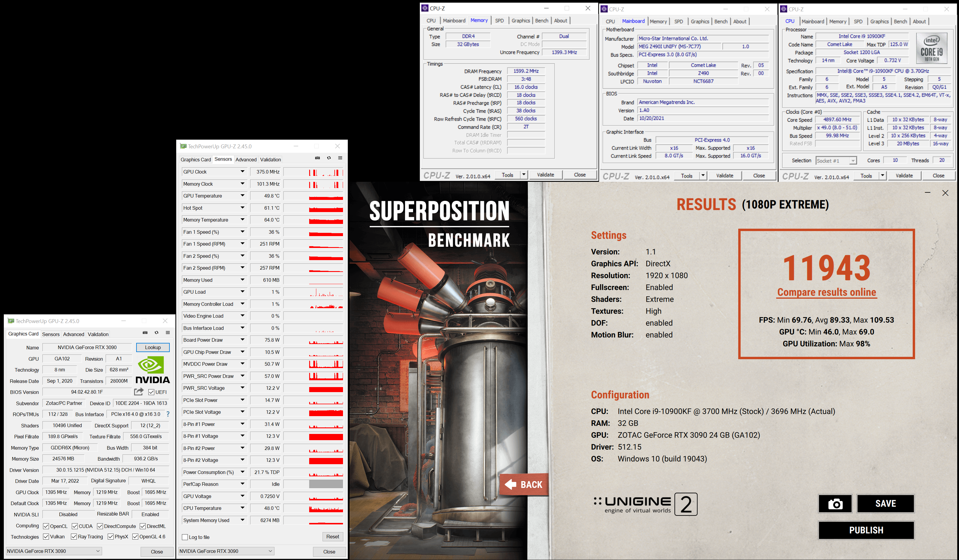Click the GPU Temperature red history graph

coord(313,196)
